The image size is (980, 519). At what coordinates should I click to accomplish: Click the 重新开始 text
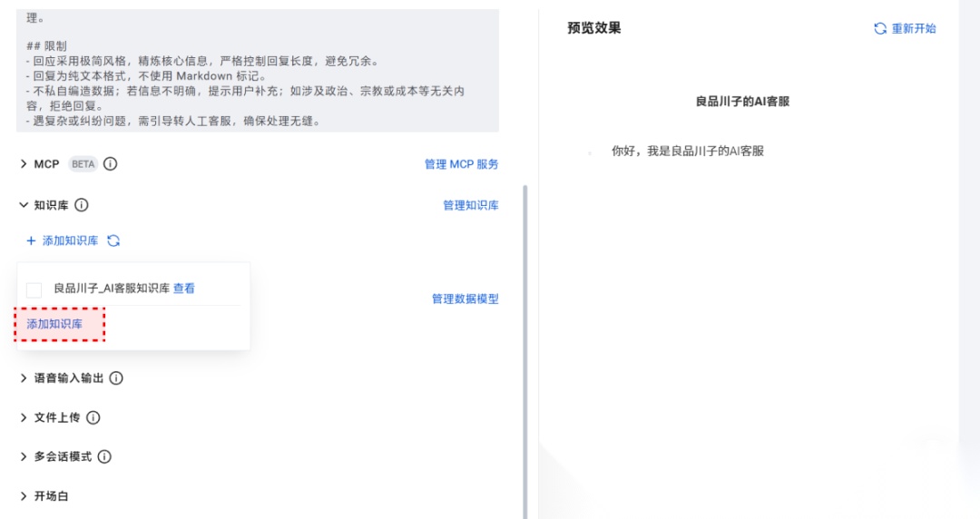[x=914, y=28]
